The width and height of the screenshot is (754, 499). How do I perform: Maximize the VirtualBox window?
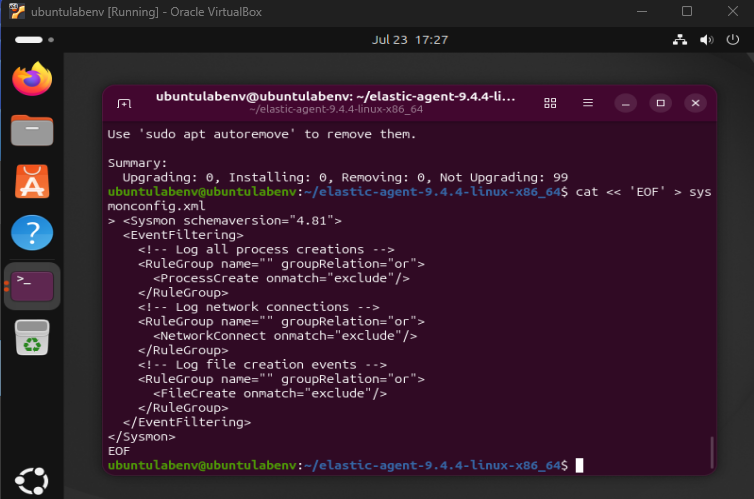pos(687,12)
